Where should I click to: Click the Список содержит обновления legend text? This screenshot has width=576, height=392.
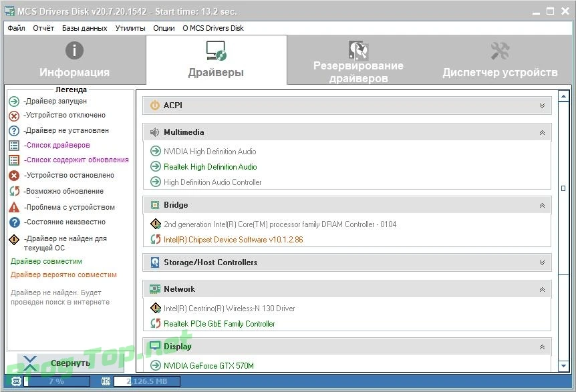76,160
